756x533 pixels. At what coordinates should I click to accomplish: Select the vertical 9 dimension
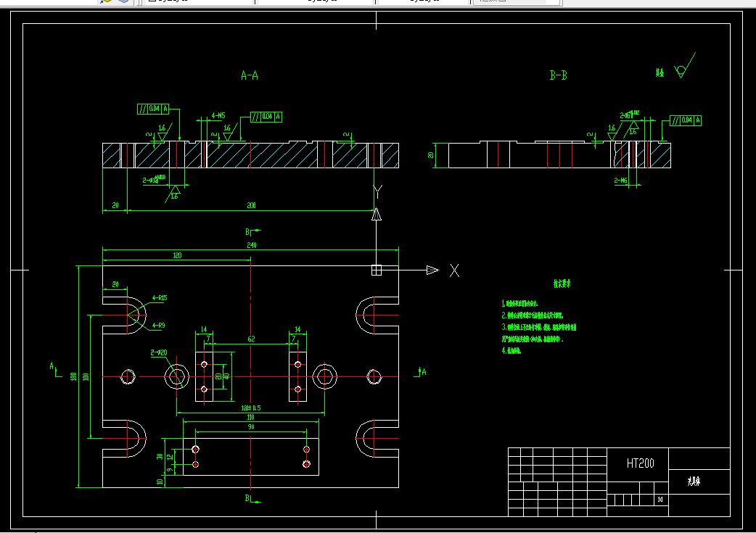[x=169, y=469]
